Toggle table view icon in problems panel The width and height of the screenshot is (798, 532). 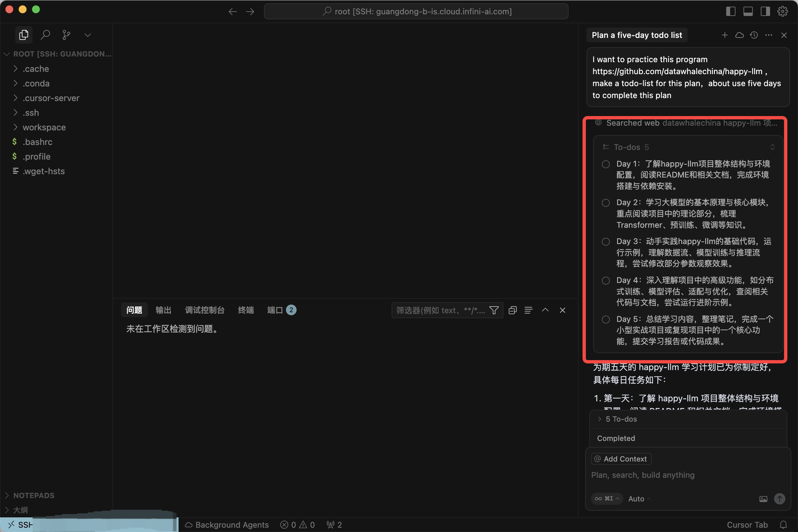tap(528, 310)
